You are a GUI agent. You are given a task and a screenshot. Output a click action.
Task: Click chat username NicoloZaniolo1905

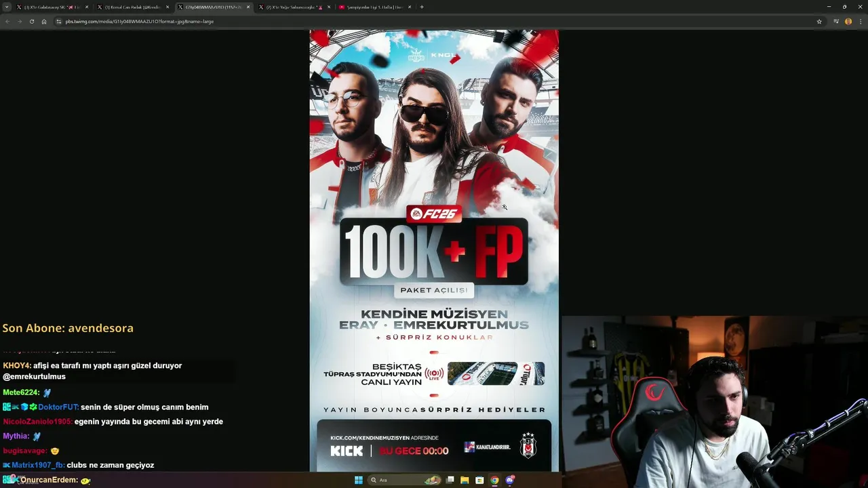[x=37, y=422]
